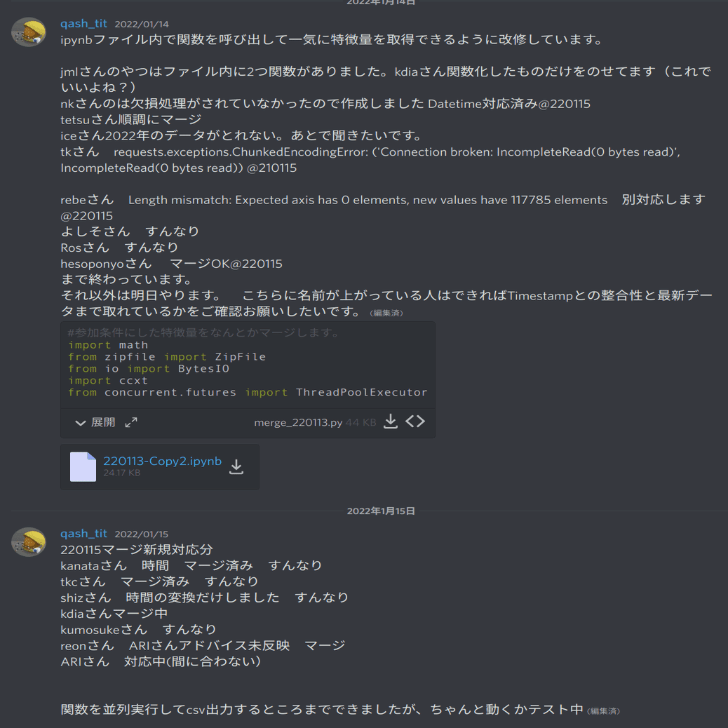Click the 2022年1月15日 date divider
The image size is (728, 728).
pyautogui.click(x=381, y=511)
